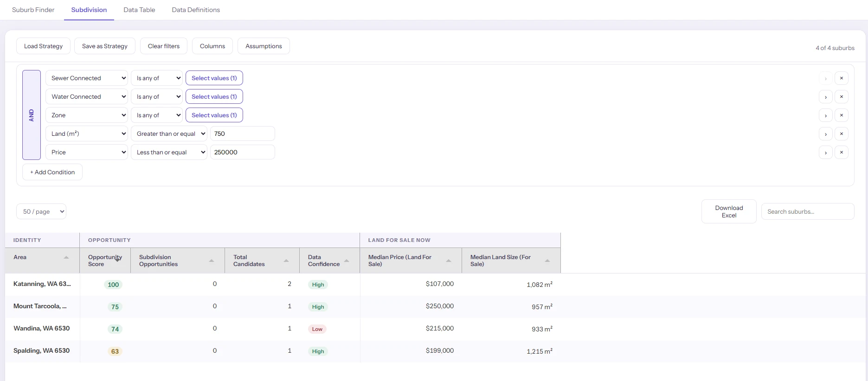Click Save as Strategy
Viewport: 868px width, 381px height.
105,46
